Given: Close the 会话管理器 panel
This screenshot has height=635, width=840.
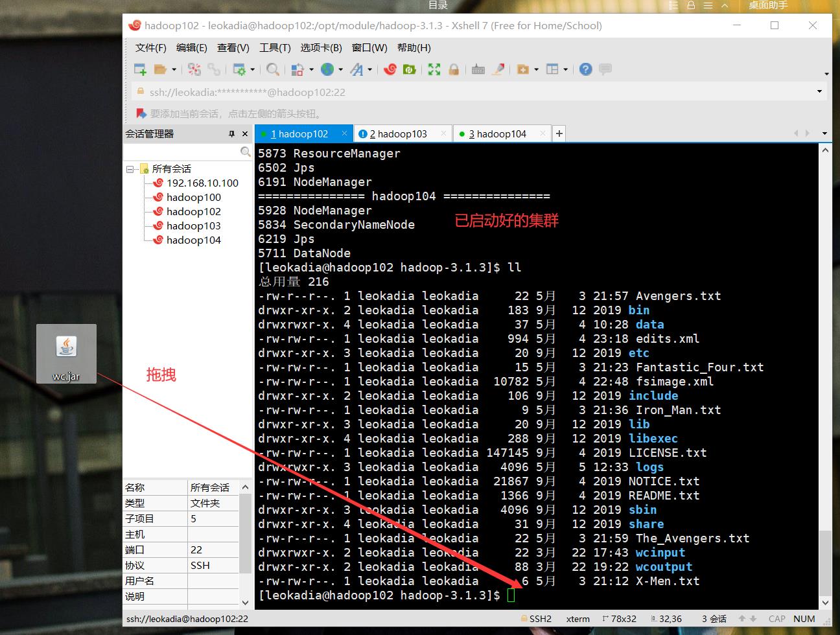Looking at the screenshot, I should point(245,133).
